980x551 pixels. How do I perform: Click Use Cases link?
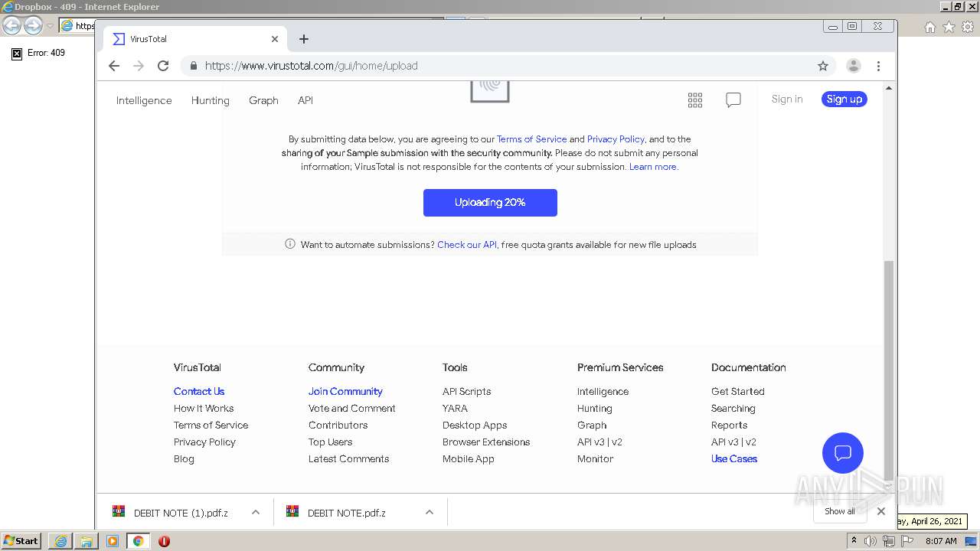pyautogui.click(x=734, y=458)
